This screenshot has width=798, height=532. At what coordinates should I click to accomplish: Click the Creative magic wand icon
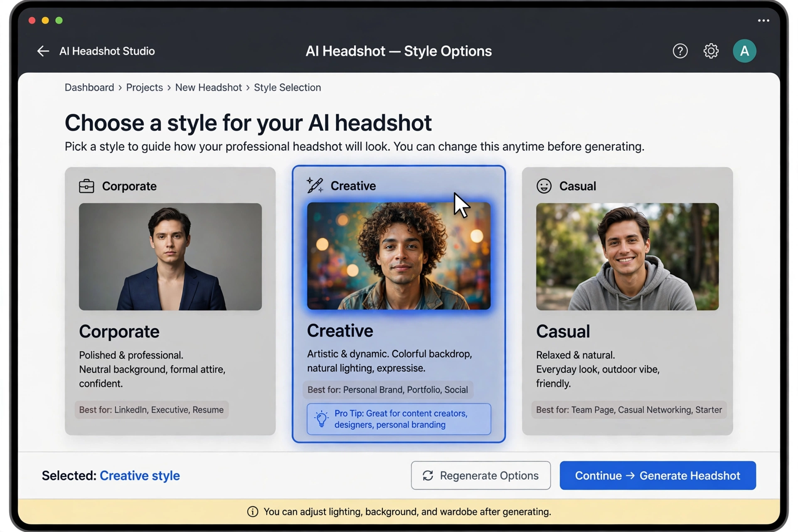click(315, 185)
